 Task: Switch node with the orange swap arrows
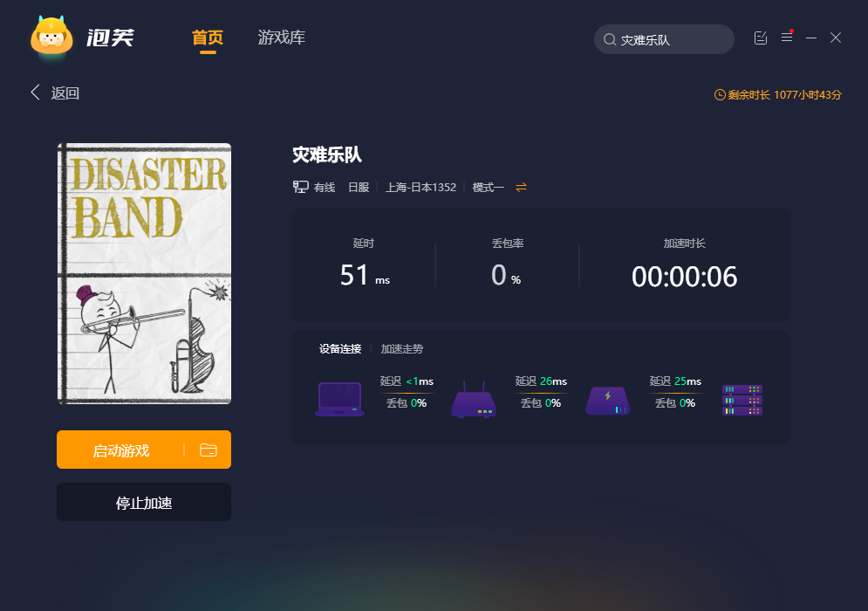[x=521, y=188]
